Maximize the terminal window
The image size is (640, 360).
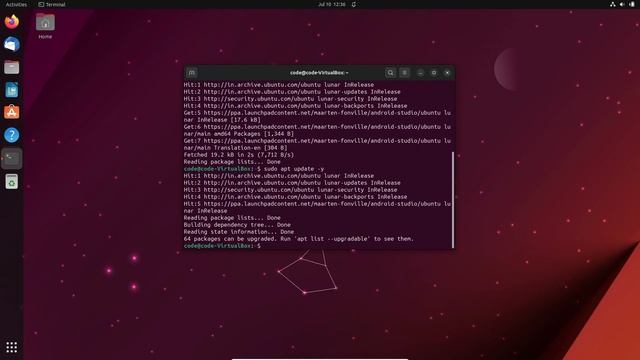[434, 73]
